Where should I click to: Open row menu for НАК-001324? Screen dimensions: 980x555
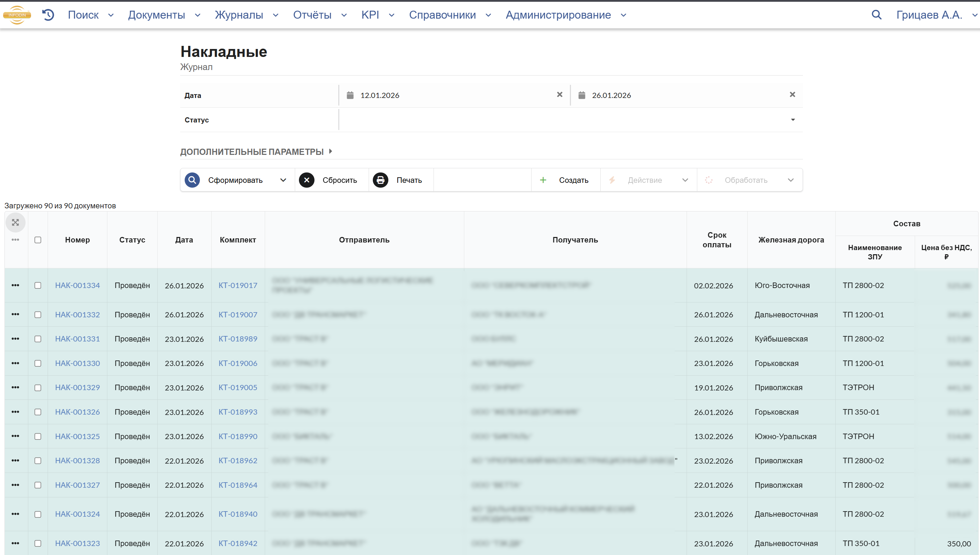coord(15,514)
